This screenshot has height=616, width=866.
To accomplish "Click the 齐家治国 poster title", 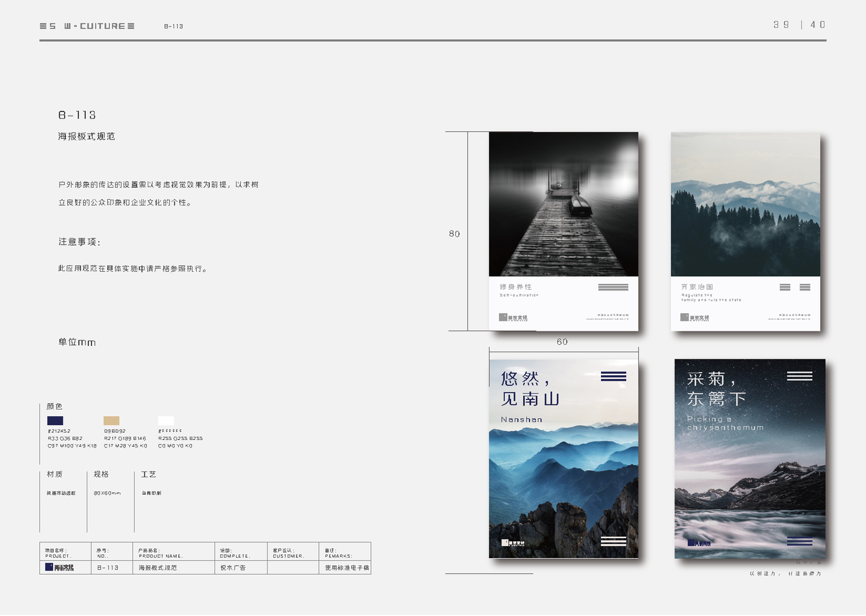I will [697, 287].
